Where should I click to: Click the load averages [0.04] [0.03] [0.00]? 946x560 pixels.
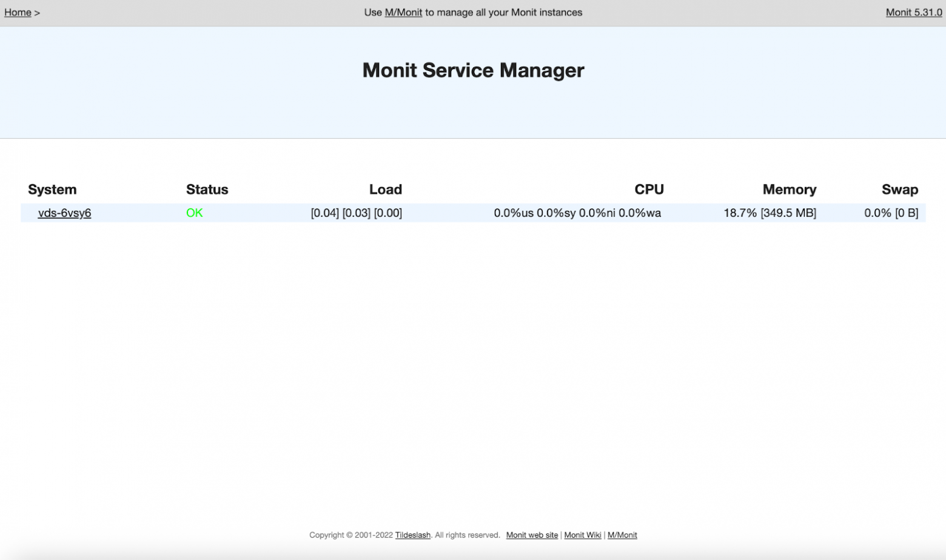click(x=356, y=213)
